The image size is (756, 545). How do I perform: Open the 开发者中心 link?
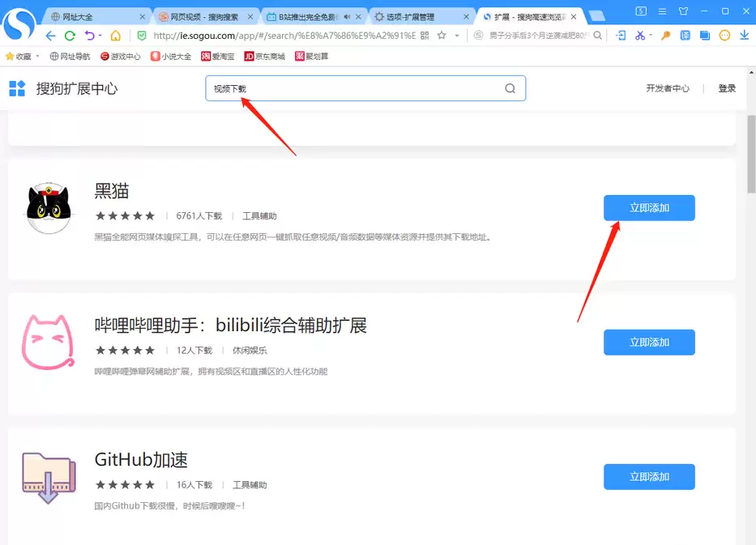[668, 88]
